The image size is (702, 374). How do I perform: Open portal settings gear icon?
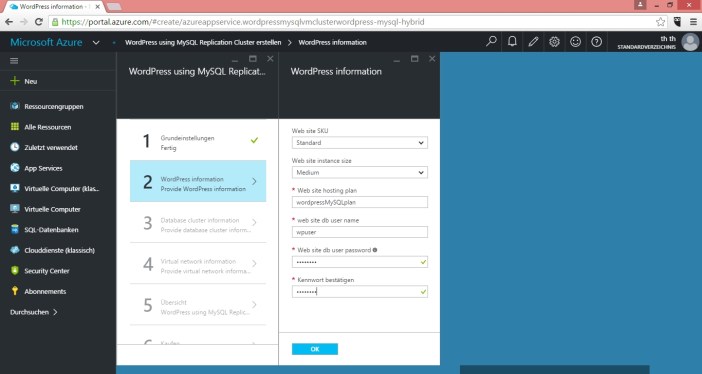pos(554,42)
